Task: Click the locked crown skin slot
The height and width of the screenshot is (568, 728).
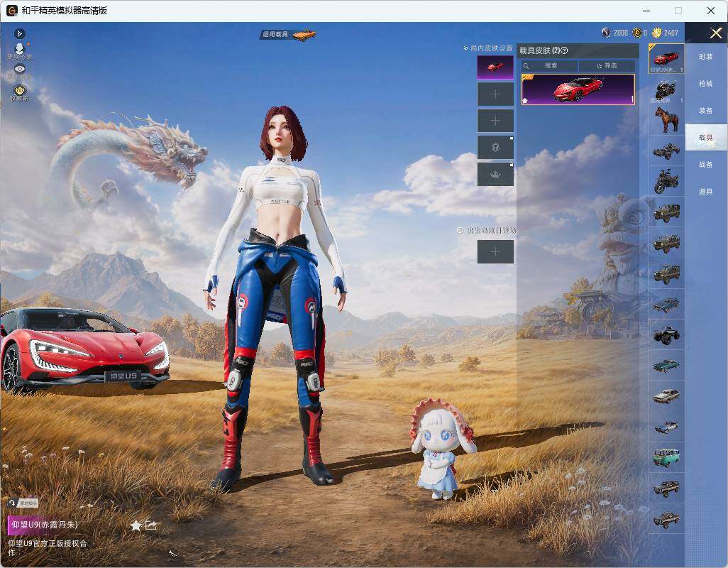Action: click(x=495, y=174)
